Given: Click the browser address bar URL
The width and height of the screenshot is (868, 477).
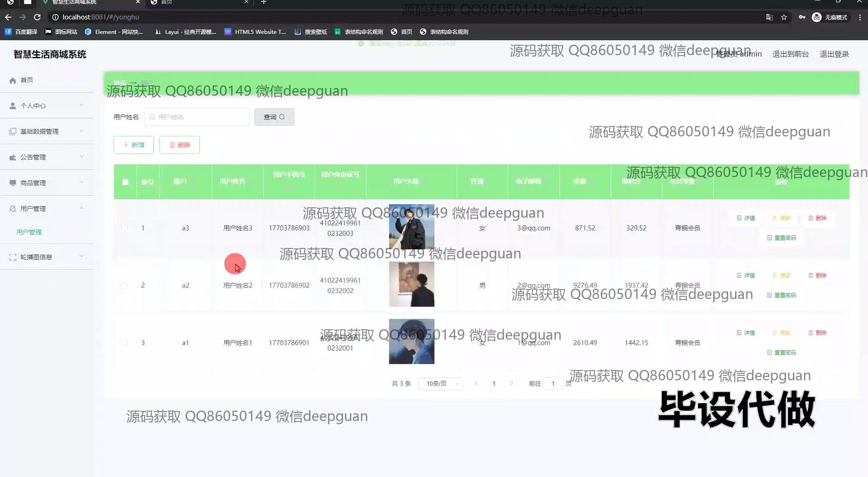Looking at the screenshot, I should [x=101, y=17].
